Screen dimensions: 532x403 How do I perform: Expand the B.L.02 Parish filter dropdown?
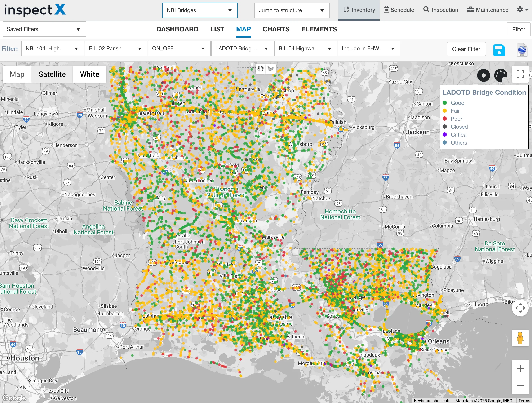[116, 49]
